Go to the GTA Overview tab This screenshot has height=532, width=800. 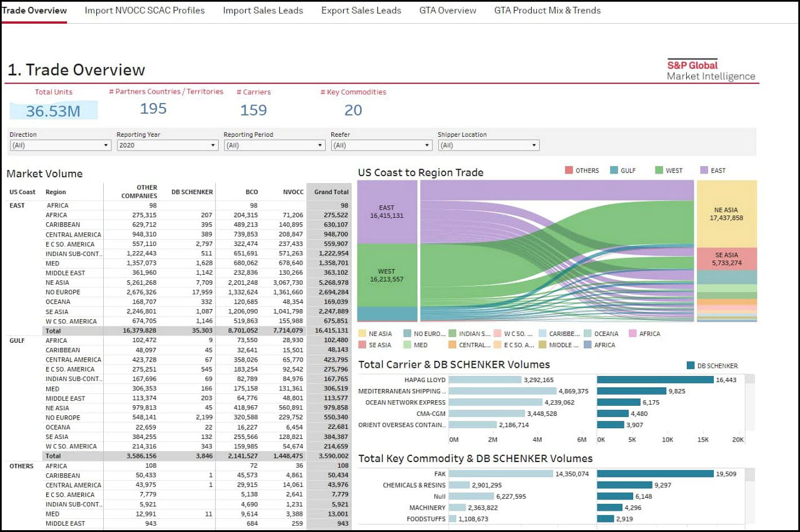[447, 11]
